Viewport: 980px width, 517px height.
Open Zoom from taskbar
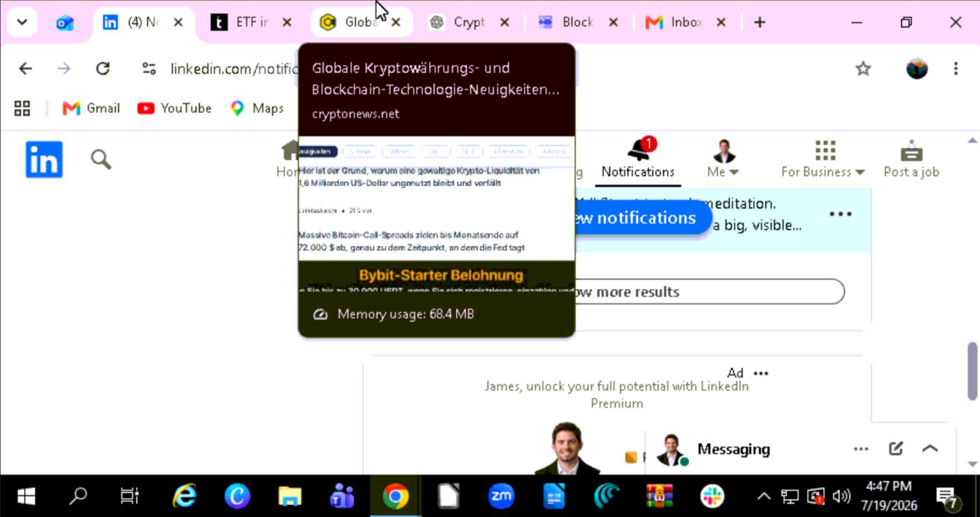501,496
